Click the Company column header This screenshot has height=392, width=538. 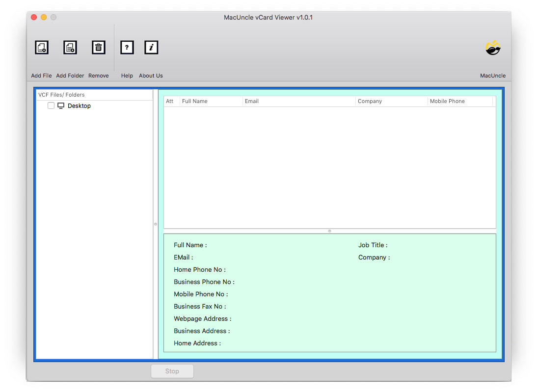[x=391, y=102]
